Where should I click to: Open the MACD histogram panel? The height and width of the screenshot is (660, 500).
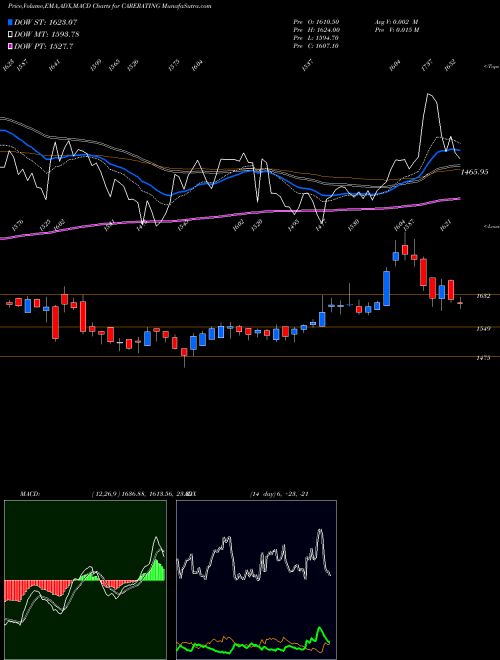click(85, 580)
